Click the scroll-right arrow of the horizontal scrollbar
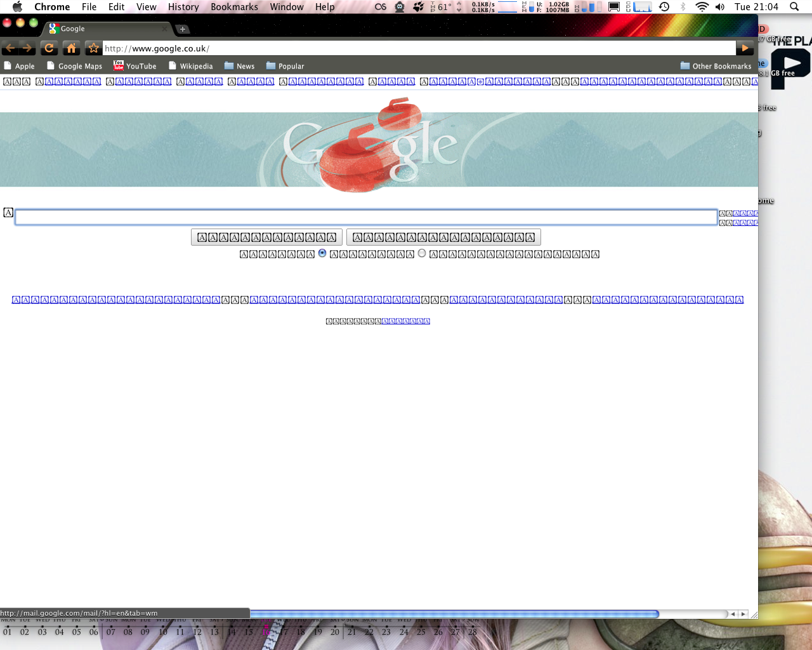The height and width of the screenshot is (650, 812). pyautogui.click(x=743, y=614)
